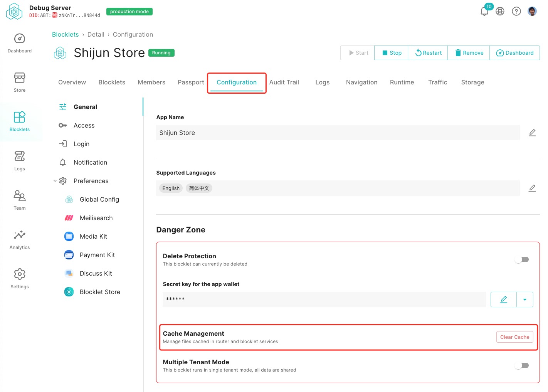Edit Supported Languages with pencil icon

click(532, 188)
